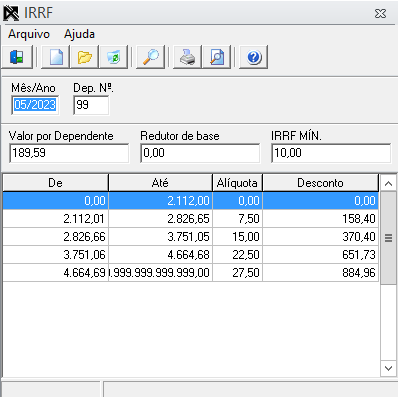Close the IRRF window

coord(380,14)
